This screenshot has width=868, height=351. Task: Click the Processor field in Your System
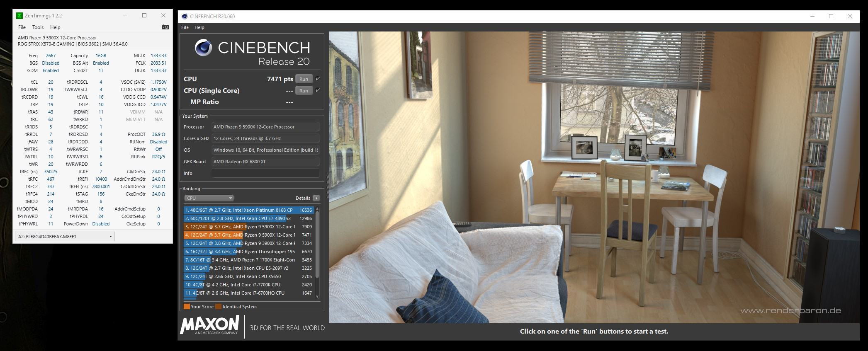pos(265,127)
